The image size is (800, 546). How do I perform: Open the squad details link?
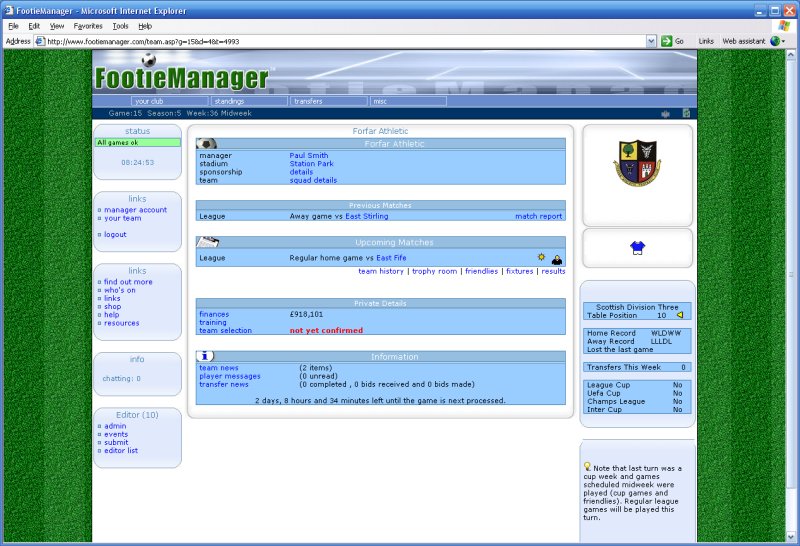pos(313,180)
